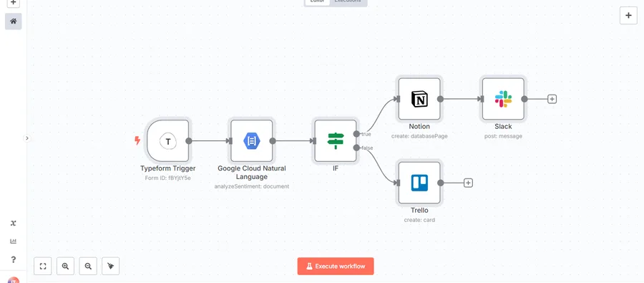Click the 'create: databasePage' subtitle
Screen dimensions: 644x283
419,136
